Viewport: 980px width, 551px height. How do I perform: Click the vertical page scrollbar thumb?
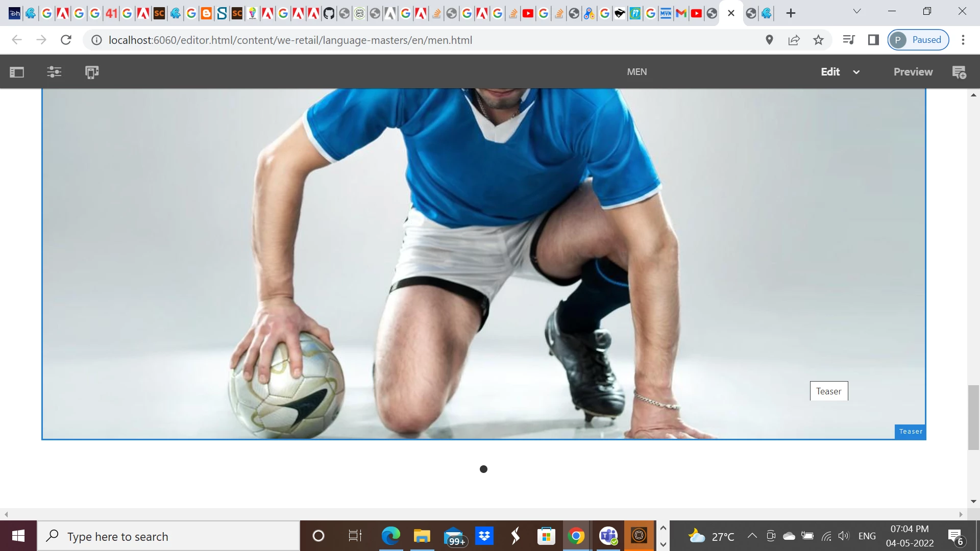click(973, 417)
